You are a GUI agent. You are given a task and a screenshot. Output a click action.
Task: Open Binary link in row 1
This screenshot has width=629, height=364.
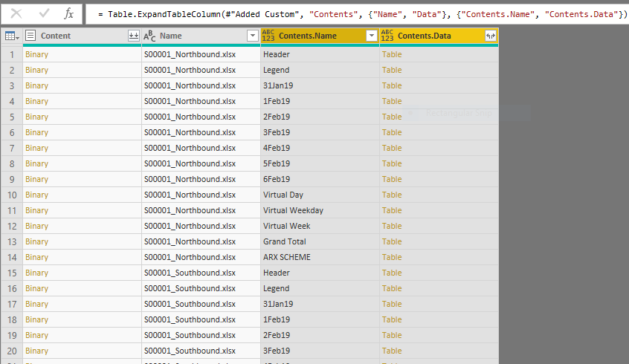click(x=36, y=54)
